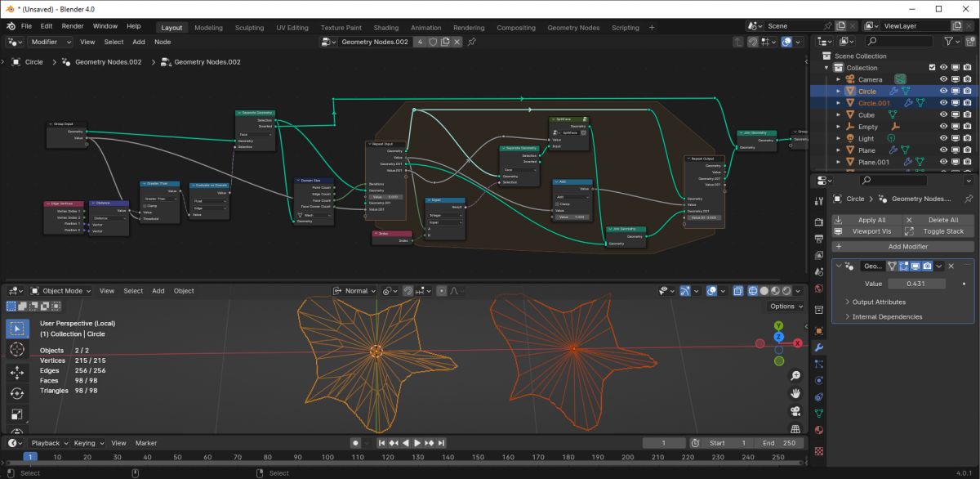Expand the Circle object in outliner
Screen dimensions: 980x479
coord(837,92)
